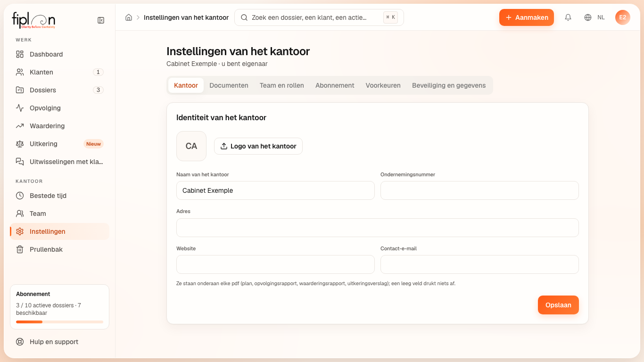
Task: Open the Prullenbak trash icon
Action: coord(20,249)
